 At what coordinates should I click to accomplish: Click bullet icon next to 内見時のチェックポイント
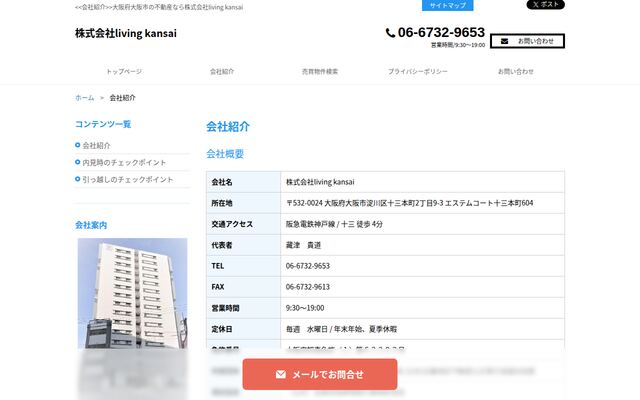[78, 162]
